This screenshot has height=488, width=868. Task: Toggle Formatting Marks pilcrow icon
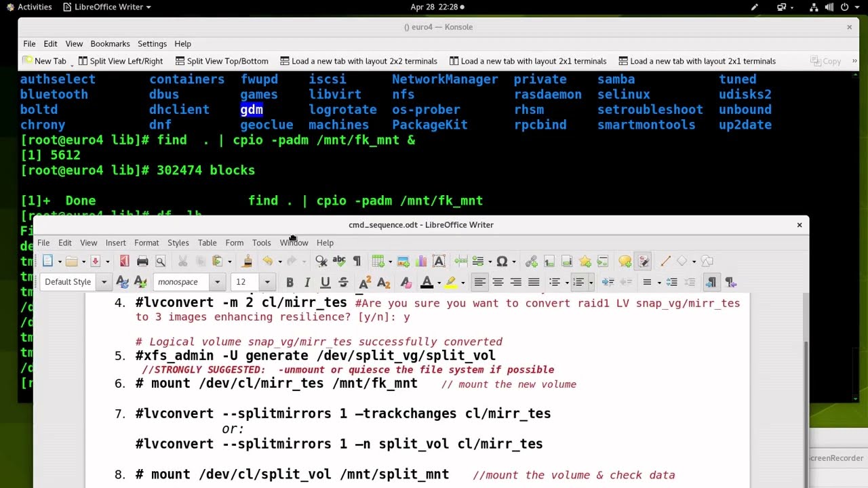point(357,261)
